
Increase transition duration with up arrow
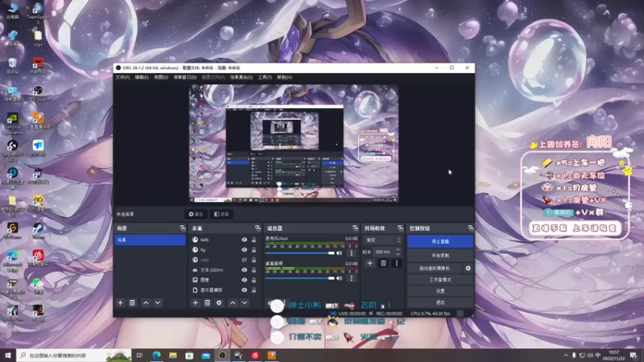coord(398,250)
